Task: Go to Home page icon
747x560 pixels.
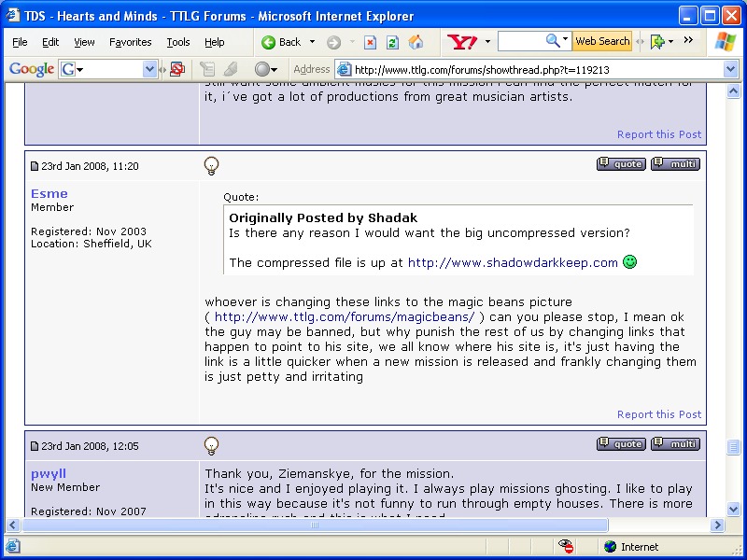Action: coord(416,42)
